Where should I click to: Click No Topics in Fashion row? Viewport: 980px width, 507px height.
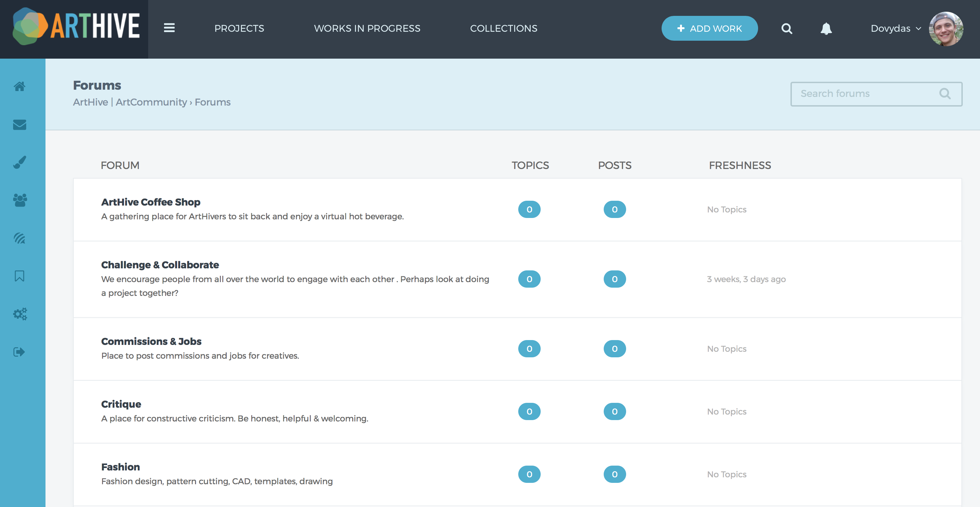click(x=727, y=475)
